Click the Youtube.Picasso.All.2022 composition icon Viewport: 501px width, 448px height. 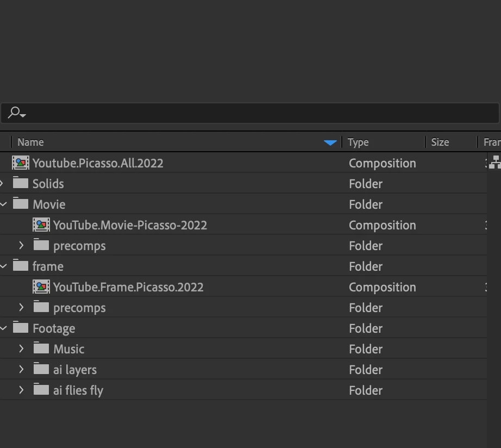(x=21, y=163)
